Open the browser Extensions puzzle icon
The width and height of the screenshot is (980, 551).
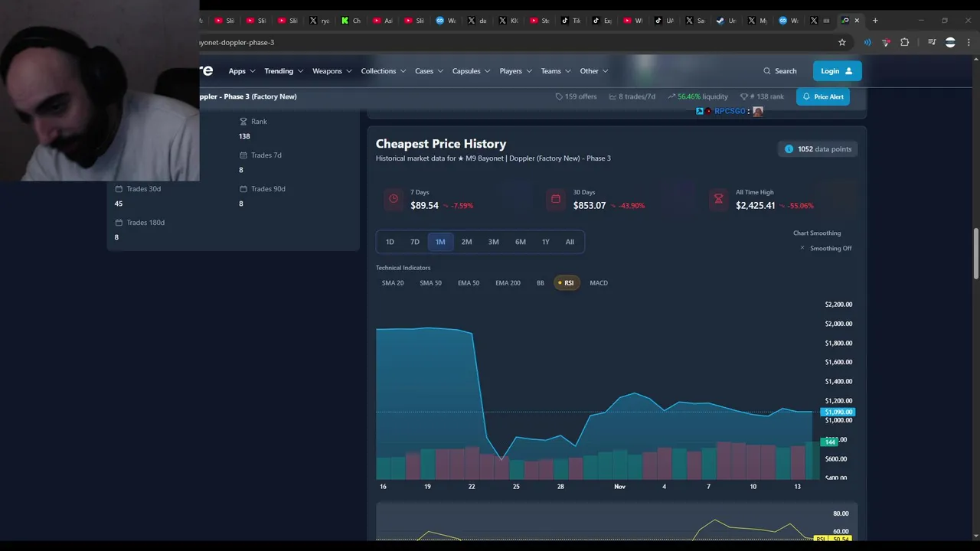coord(904,43)
